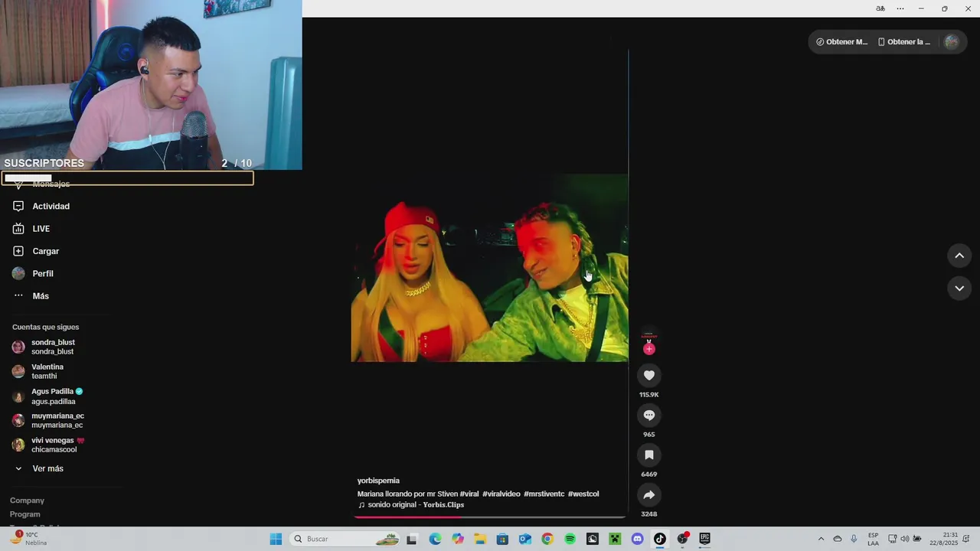
Task: Open Spotify from the taskbar
Action: [x=570, y=539]
